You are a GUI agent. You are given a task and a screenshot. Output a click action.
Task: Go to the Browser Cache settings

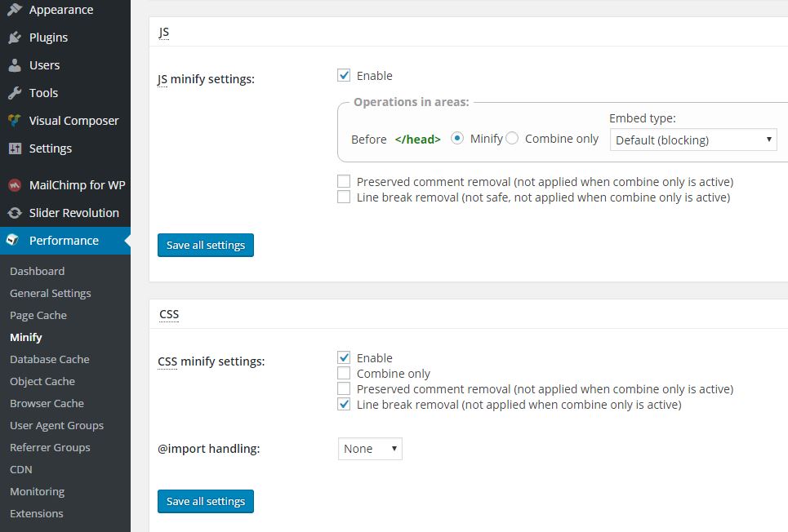47,403
